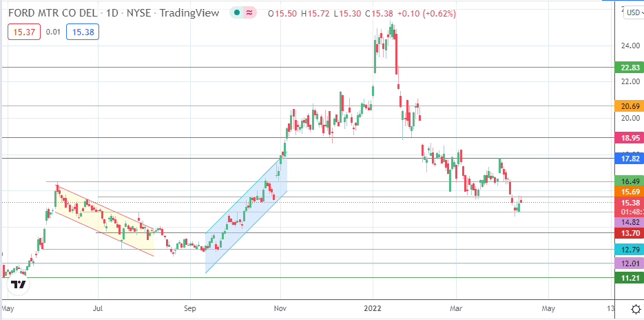Click the red sell price 15.37 button
Image resolution: width=644 pixels, height=320 pixels.
(x=24, y=32)
